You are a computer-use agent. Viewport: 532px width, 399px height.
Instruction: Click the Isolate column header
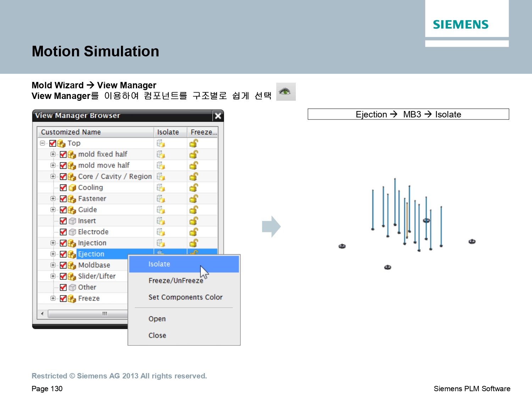point(171,132)
